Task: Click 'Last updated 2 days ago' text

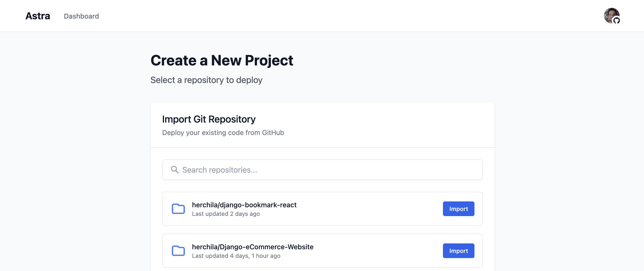Action: click(x=226, y=214)
